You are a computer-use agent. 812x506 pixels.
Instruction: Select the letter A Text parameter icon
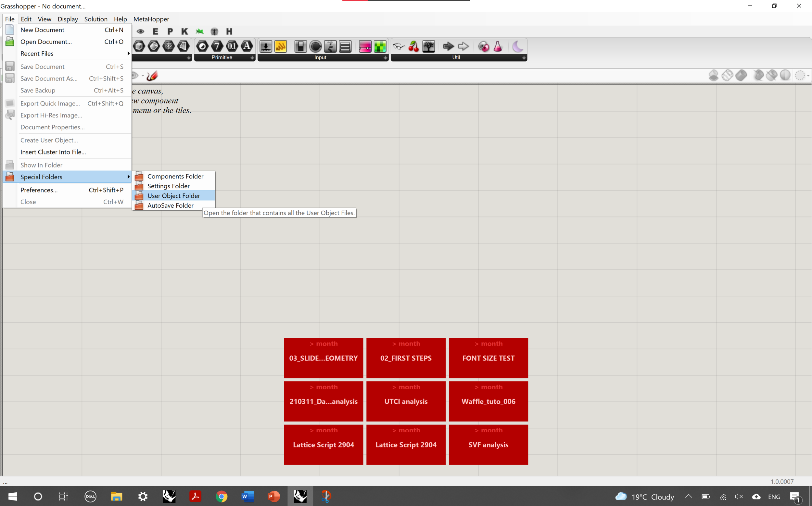247,46
